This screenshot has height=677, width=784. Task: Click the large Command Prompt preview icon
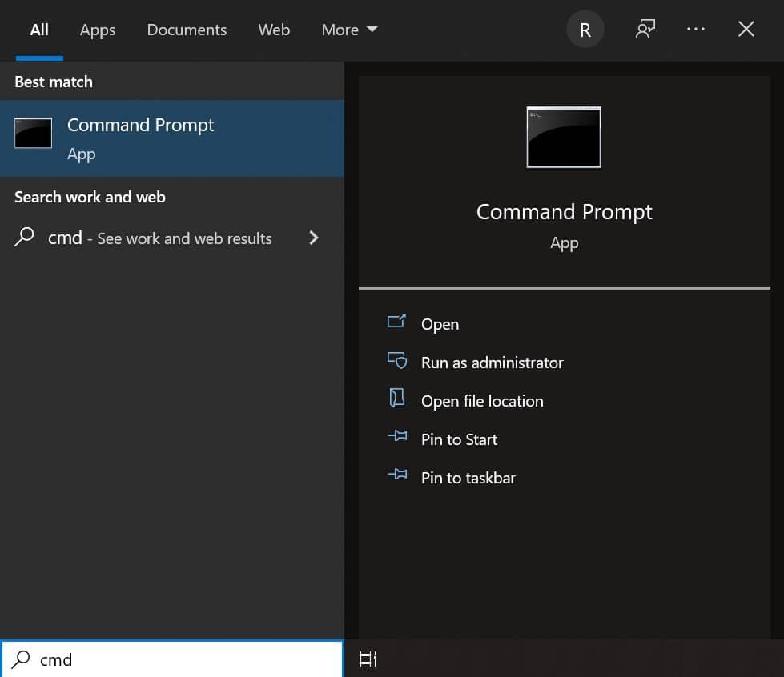coord(564,137)
